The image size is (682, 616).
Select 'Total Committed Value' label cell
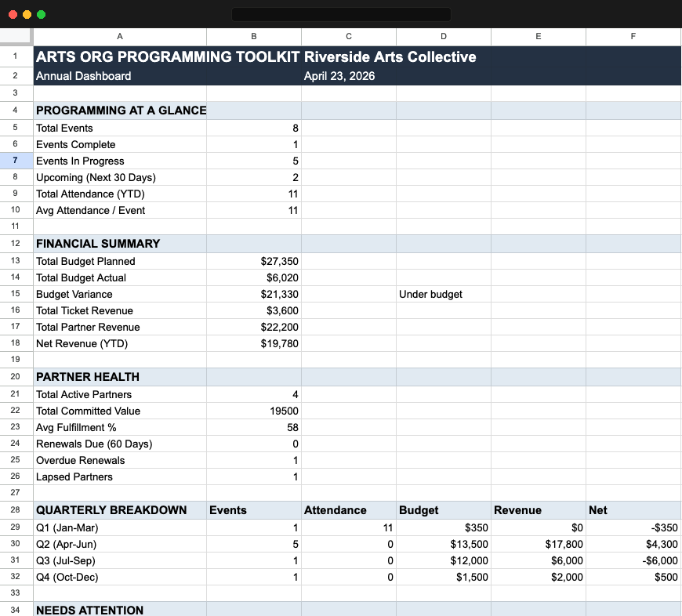[x=120, y=411]
